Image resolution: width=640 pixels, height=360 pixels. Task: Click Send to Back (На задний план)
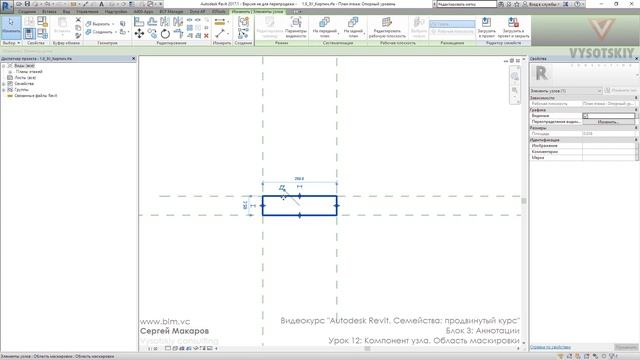pyautogui.click(x=353, y=27)
